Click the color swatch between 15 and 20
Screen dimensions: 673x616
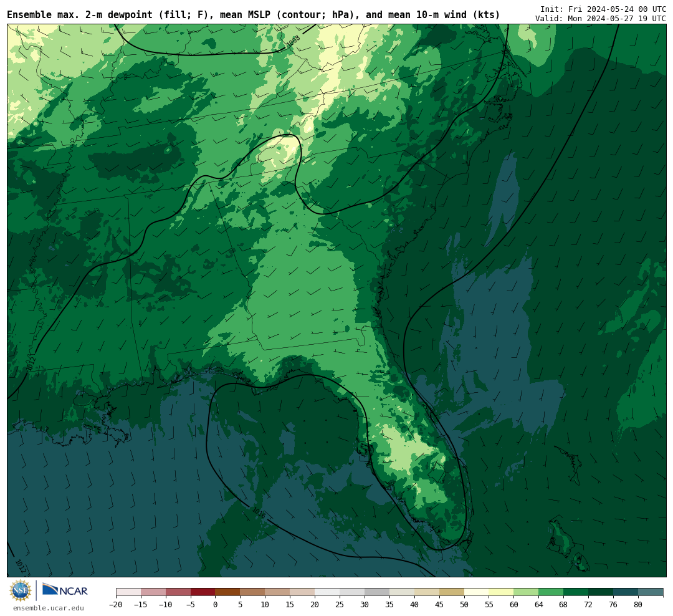(x=303, y=592)
